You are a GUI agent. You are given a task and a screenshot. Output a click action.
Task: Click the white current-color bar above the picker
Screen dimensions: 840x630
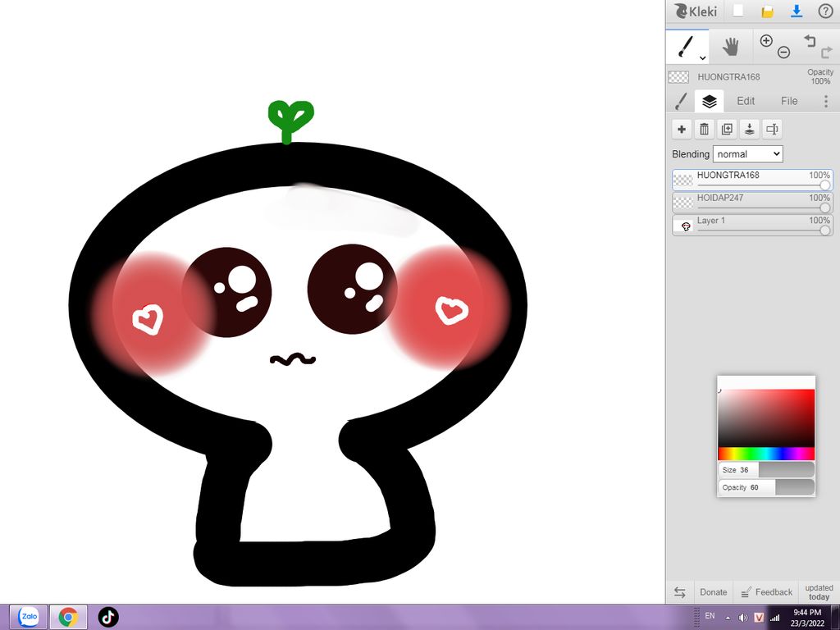tap(766, 382)
